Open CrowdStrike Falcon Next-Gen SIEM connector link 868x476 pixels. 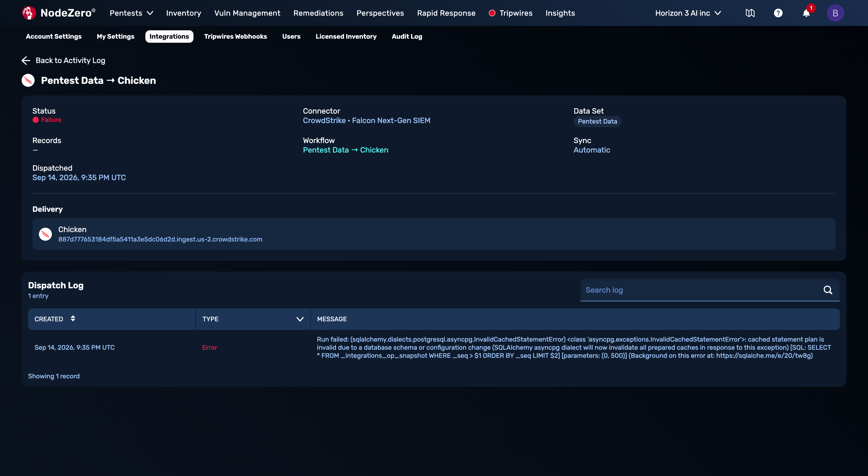[x=366, y=120]
